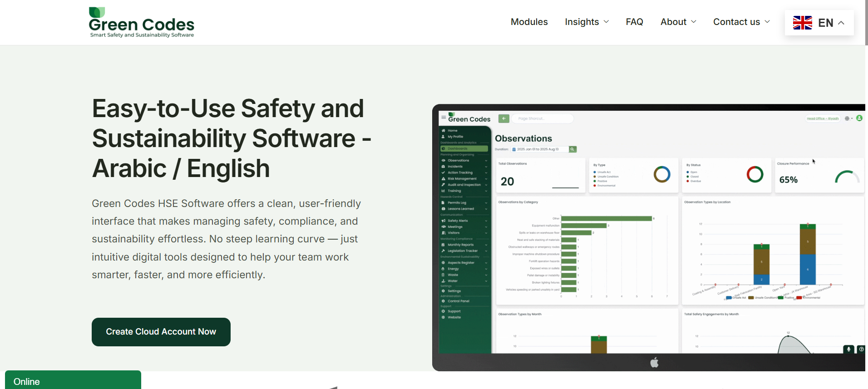Open the Online chat widget
The width and height of the screenshot is (868, 389).
[73, 381]
